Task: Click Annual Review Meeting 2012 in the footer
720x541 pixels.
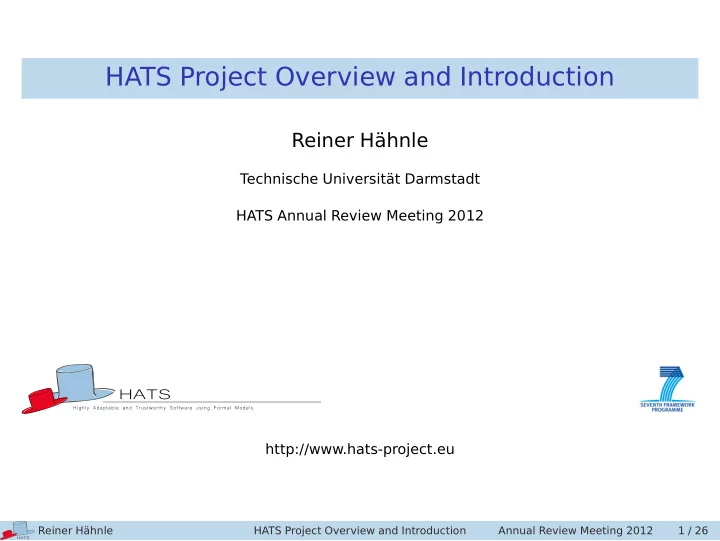Action: [x=575, y=530]
